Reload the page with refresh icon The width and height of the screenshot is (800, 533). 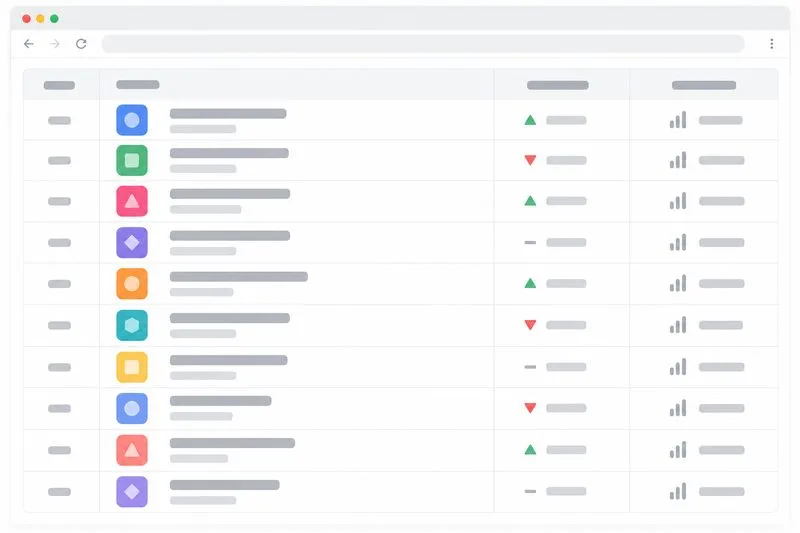point(81,44)
